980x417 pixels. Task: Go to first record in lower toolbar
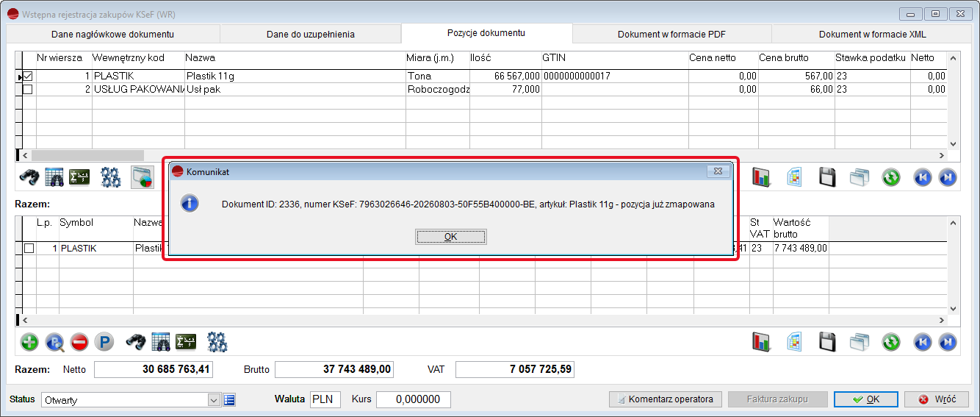(x=923, y=342)
